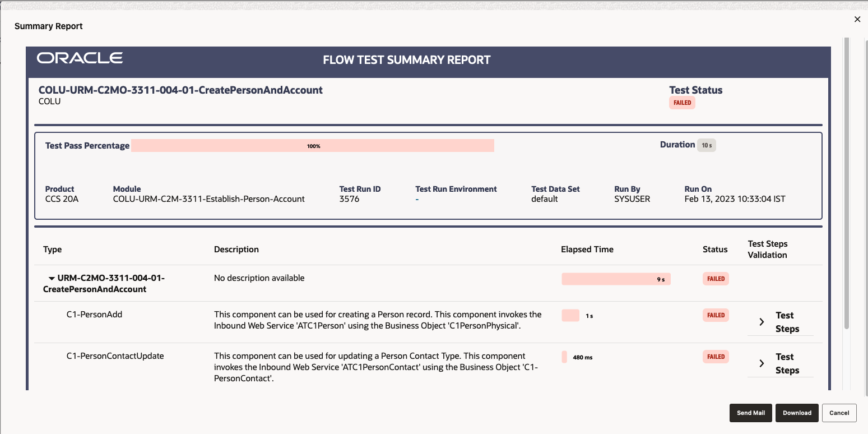868x434 pixels.
Task: Click the 480 ms elapsed time bar
Action: [x=564, y=357]
